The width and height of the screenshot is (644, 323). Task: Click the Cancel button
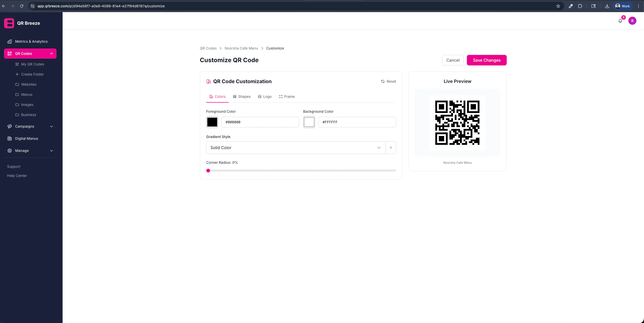pos(453,60)
